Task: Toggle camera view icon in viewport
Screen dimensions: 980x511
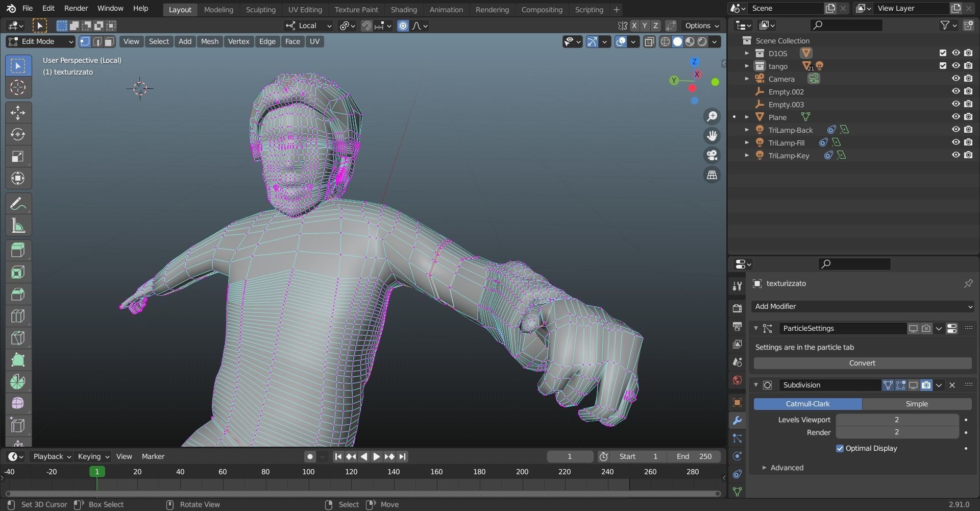Action: tap(712, 155)
